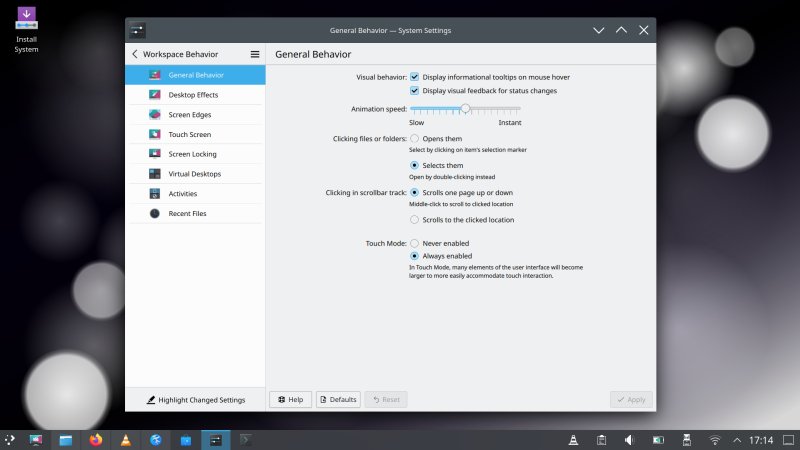Disable visual feedback for status changes
The width and height of the screenshot is (800, 450).
tap(415, 91)
